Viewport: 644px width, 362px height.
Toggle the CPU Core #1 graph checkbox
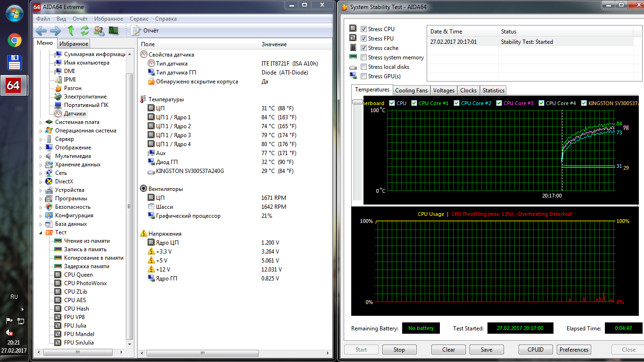414,103
